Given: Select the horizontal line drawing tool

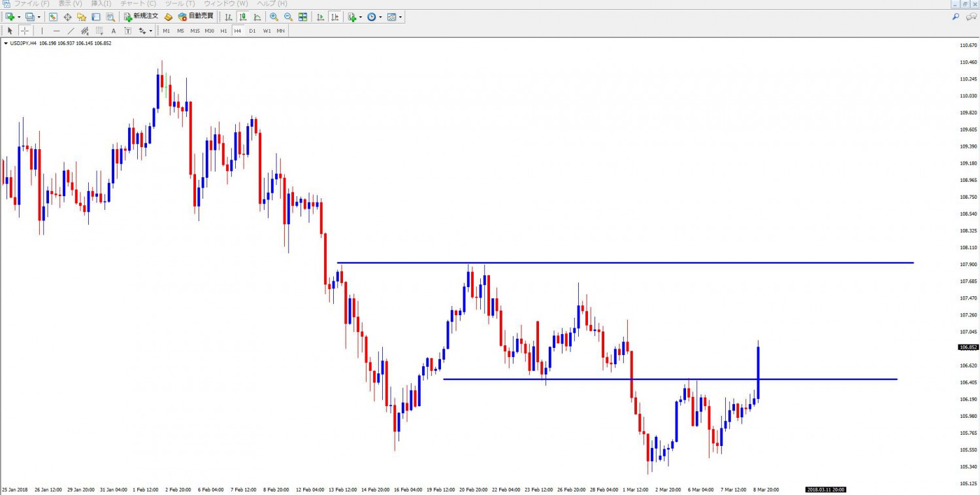Looking at the screenshot, I should [57, 31].
